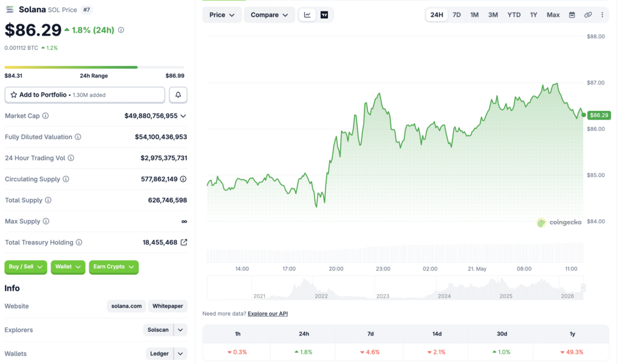The width and height of the screenshot is (622, 364).
Task: Open external link icon next to 18,455,468
Action: click(183, 242)
